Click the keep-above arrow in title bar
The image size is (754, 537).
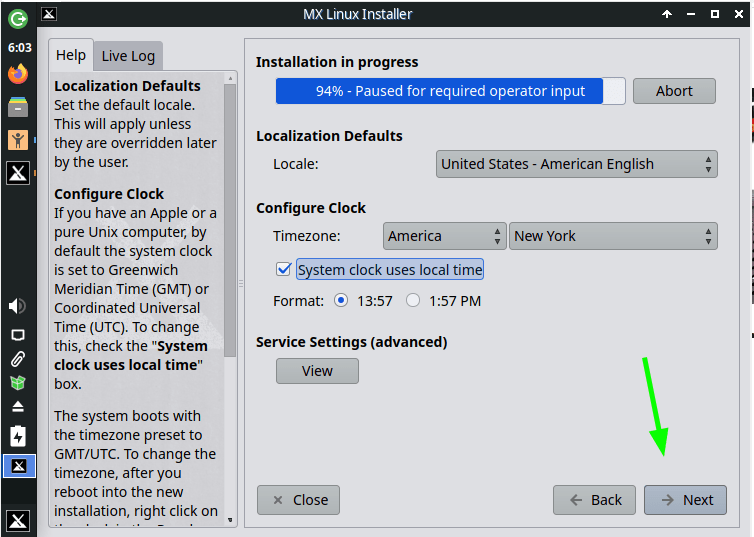667,14
